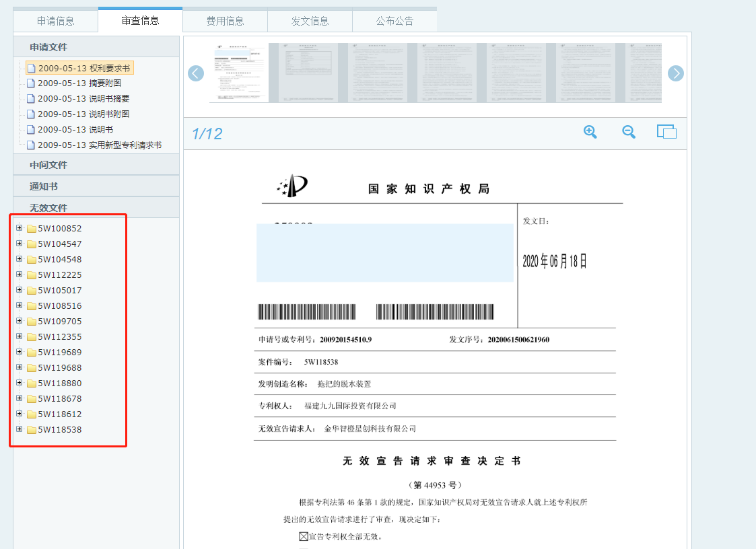Expand the 5W112225 tree node
Screen dimensions: 756x549
(20, 274)
